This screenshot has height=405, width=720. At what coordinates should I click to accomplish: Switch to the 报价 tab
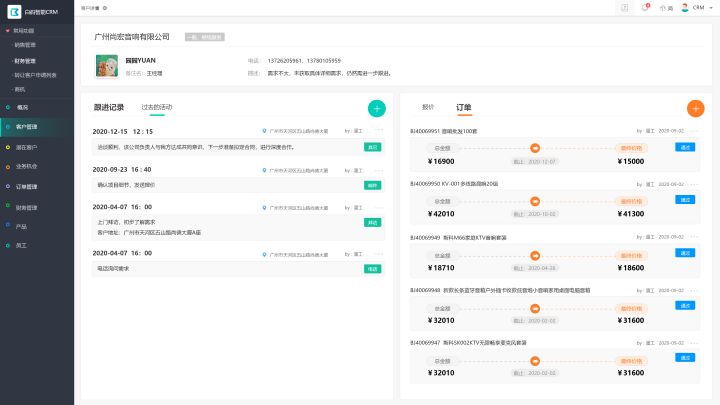(x=428, y=106)
